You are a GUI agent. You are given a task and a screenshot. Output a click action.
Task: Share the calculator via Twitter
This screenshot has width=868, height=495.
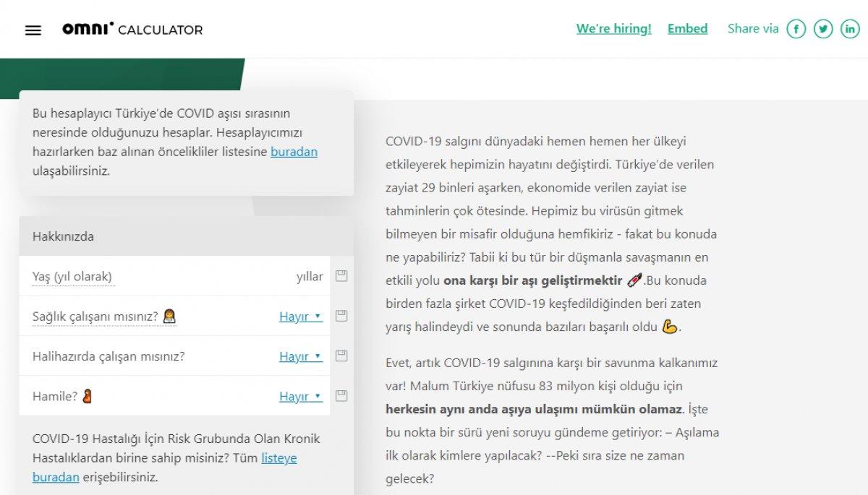coord(823,29)
